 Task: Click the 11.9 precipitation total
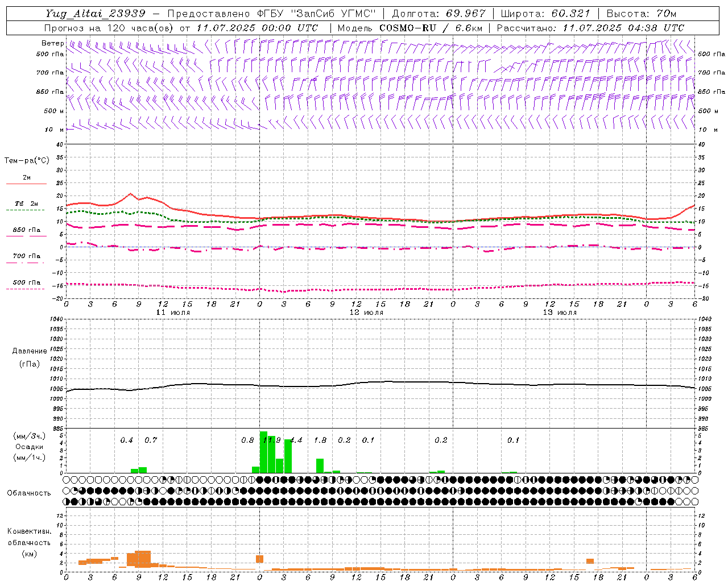point(272,440)
